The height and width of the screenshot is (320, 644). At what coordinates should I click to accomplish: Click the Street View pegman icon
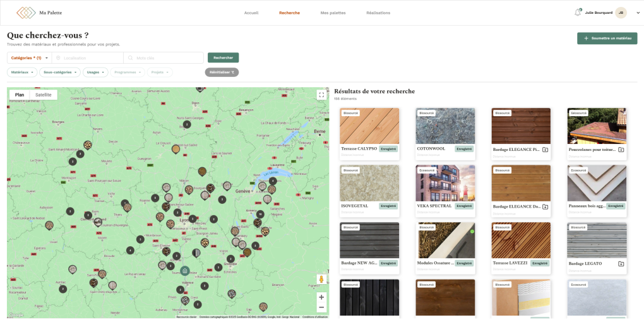[321, 279]
